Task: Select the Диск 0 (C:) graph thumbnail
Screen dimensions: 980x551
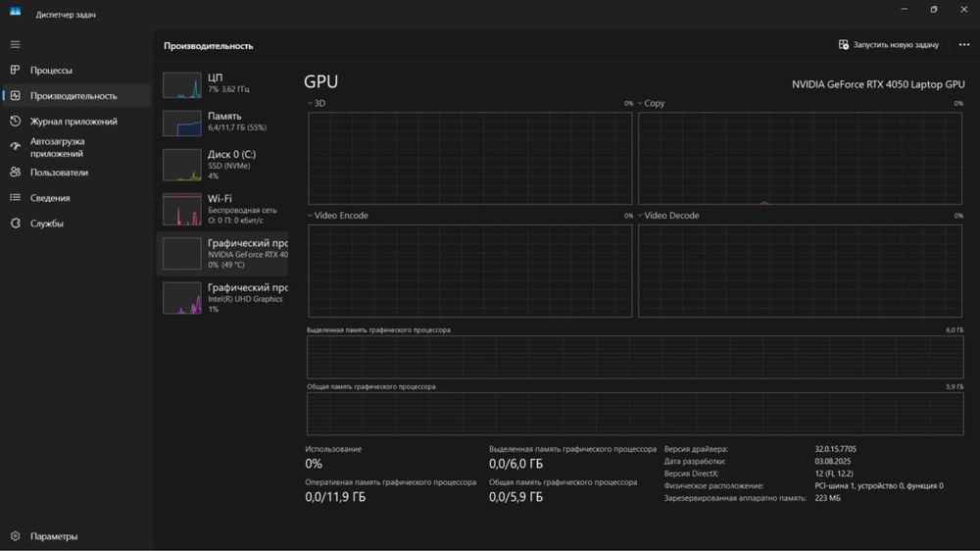Action: tap(182, 165)
